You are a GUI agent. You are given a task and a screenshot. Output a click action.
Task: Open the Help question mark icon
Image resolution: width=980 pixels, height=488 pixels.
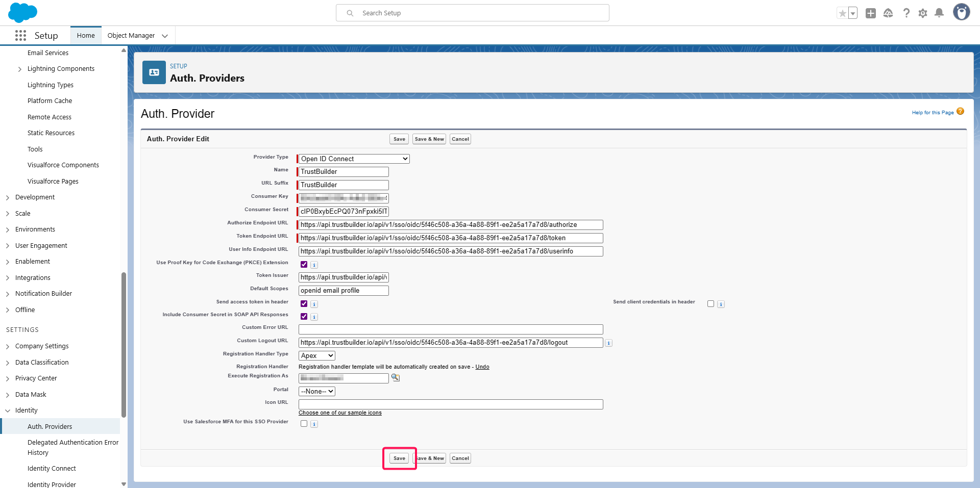pos(906,13)
